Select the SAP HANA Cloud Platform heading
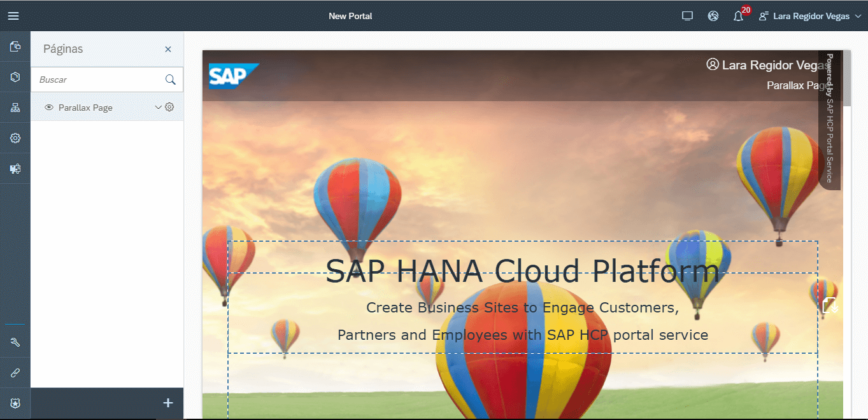The image size is (868, 420). pos(523,271)
